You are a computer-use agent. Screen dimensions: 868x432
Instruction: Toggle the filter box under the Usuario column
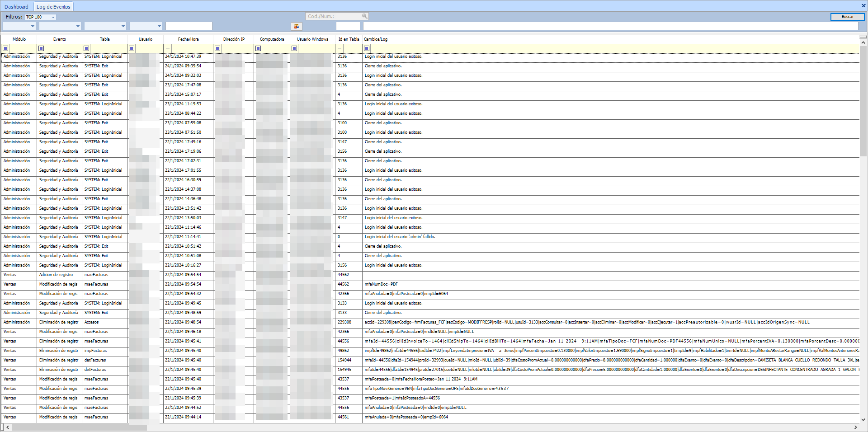(132, 48)
